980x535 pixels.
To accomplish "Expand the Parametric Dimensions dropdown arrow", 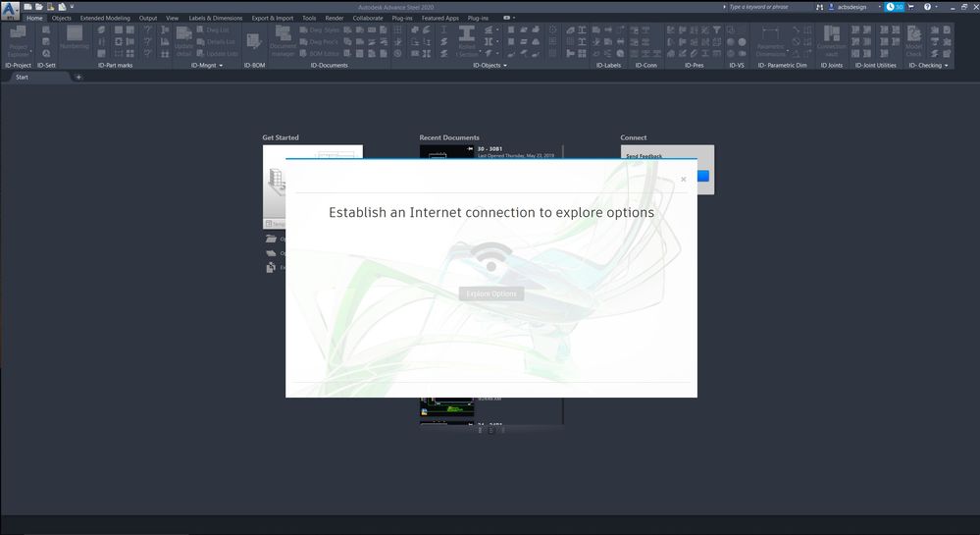I will click(788, 51).
